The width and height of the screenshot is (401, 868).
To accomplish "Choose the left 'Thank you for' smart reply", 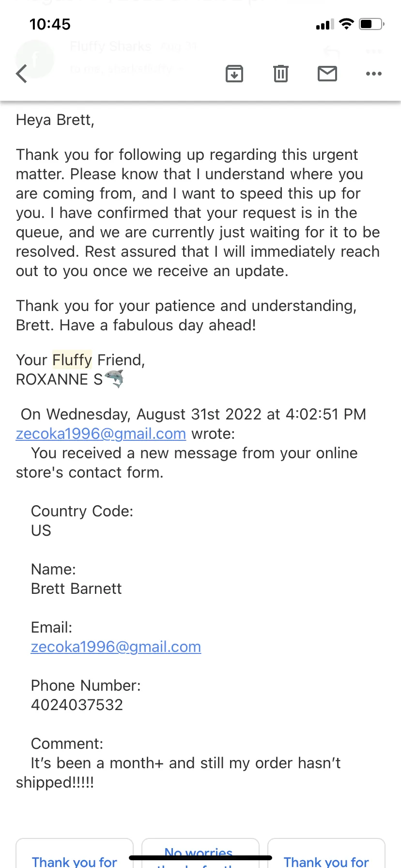I will pos(75,853).
